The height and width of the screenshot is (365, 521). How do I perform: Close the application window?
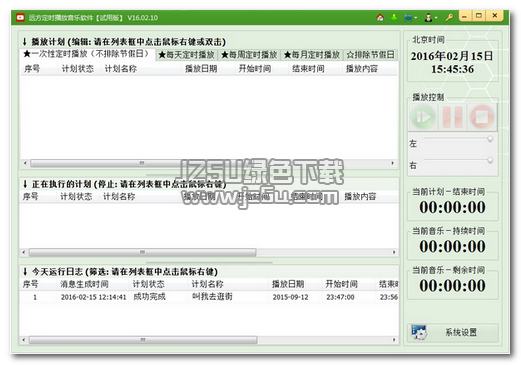click(495, 16)
